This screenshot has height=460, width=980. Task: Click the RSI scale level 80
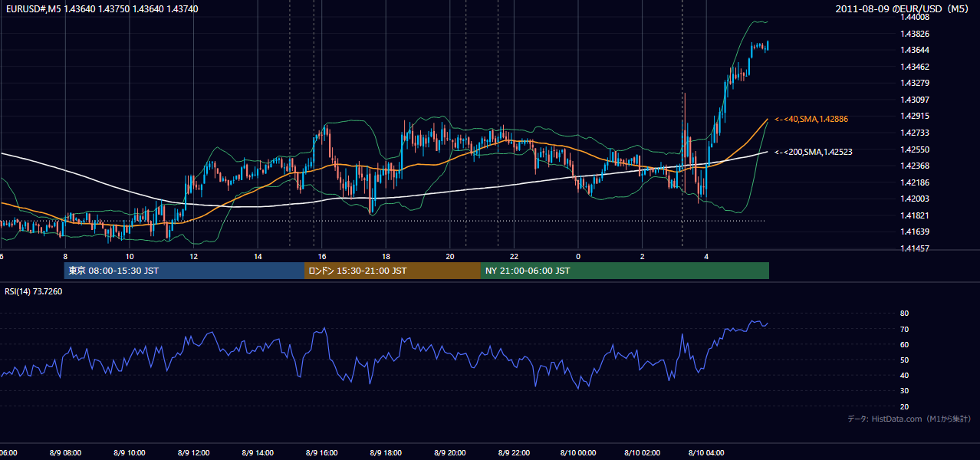(904, 314)
